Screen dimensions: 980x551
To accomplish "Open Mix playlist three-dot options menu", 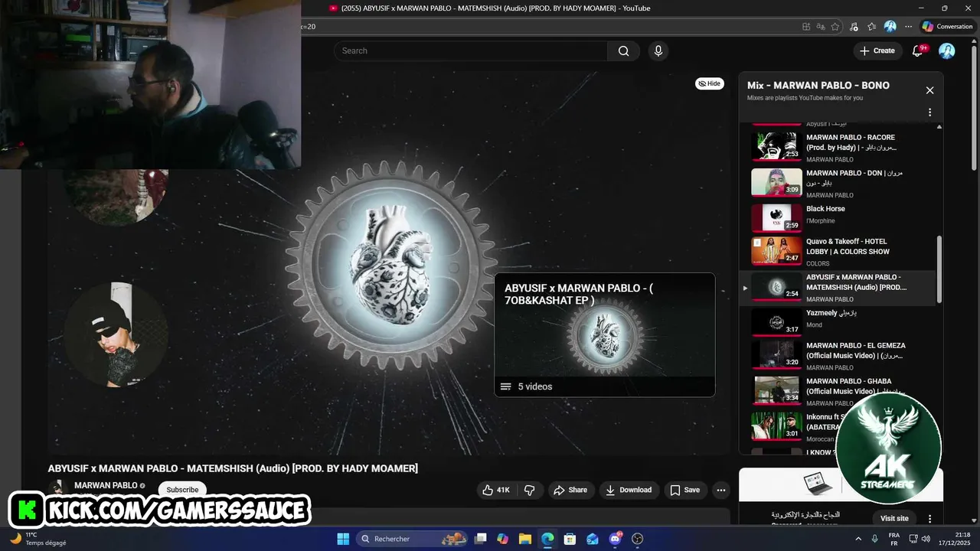I will coord(929,112).
